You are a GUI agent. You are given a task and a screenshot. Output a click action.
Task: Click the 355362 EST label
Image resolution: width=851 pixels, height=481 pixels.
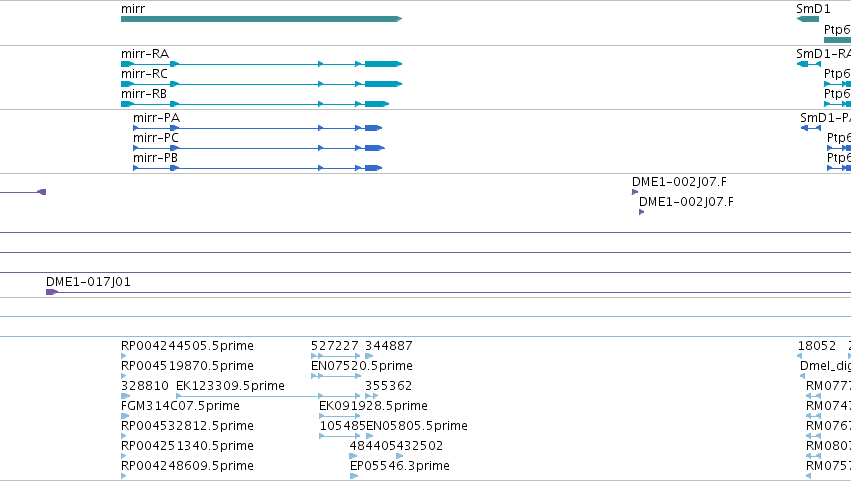[388, 386]
